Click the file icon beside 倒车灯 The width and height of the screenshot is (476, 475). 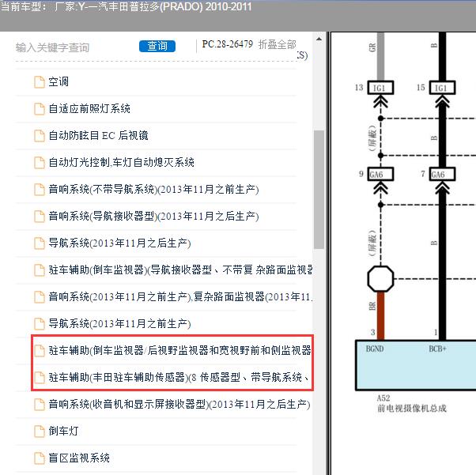click(x=40, y=431)
